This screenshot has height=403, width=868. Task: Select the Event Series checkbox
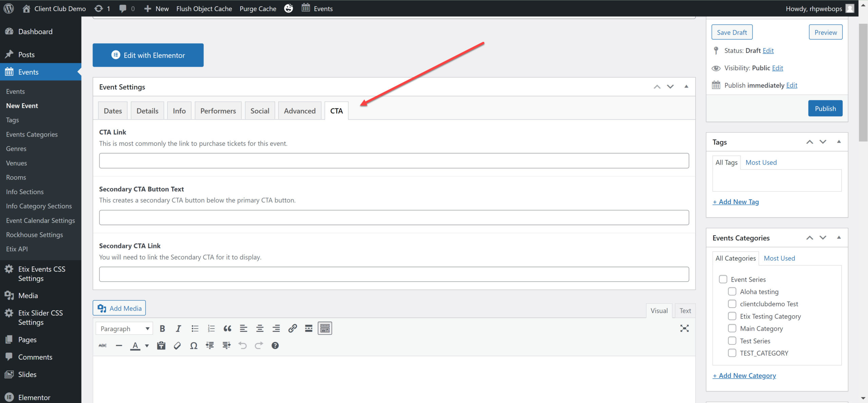coord(723,279)
